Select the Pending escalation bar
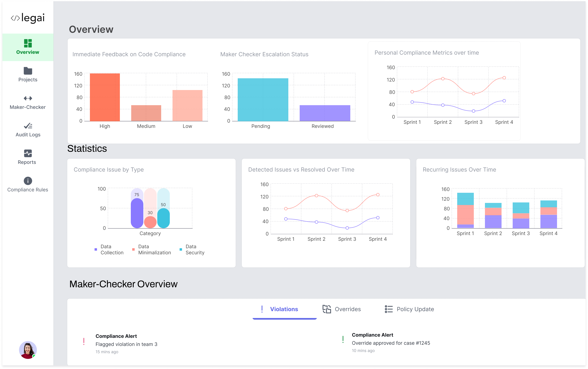The width and height of the screenshot is (588, 369). click(263, 100)
